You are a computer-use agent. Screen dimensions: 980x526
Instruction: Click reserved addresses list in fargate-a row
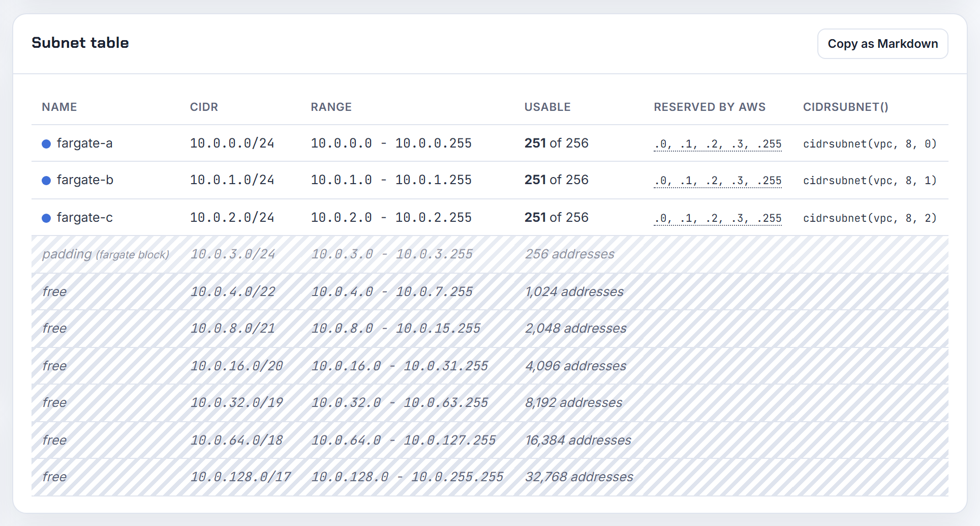pos(718,144)
